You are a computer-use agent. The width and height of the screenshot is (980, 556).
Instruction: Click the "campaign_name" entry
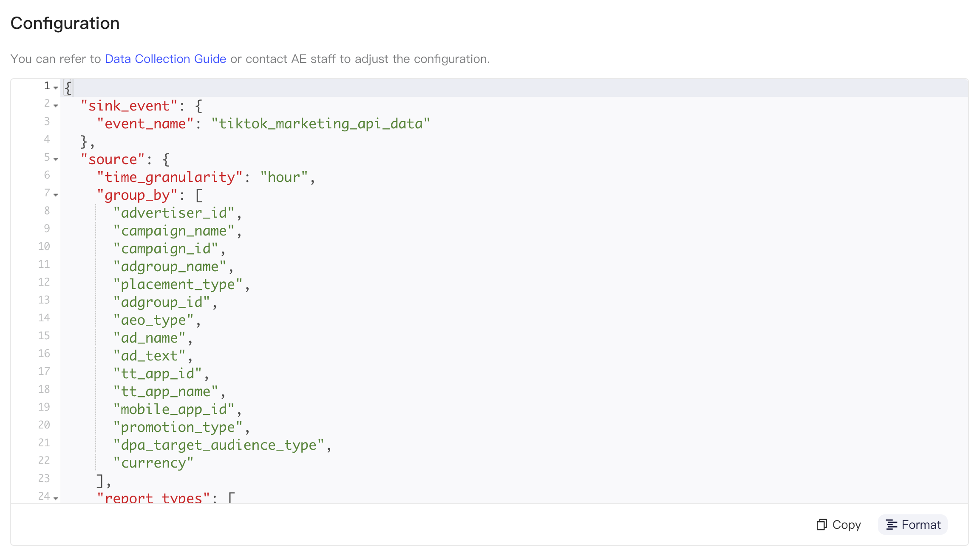tap(174, 231)
